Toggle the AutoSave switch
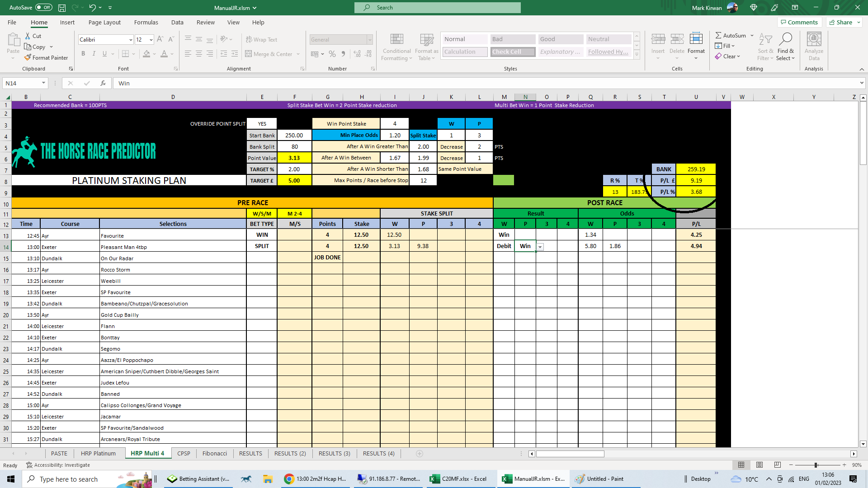 44,8
